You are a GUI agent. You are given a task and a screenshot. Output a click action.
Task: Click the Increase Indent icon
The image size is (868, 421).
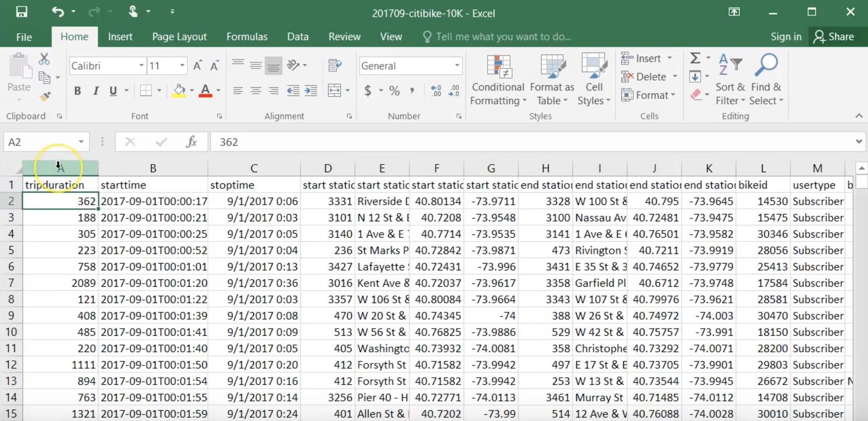310,91
